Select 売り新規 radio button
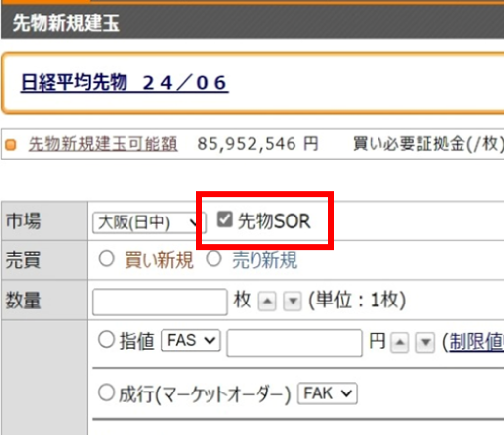The image size is (504, 435). coord(213,259)
